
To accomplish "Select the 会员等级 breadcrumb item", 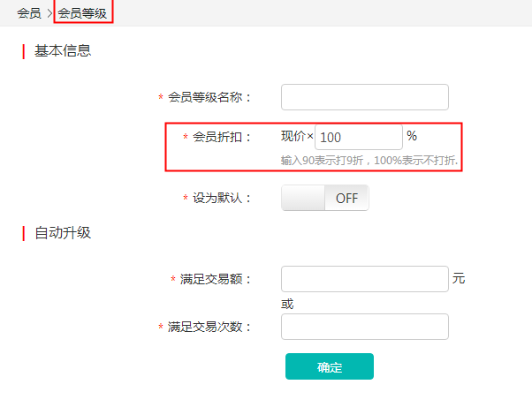I will pyautogui.click(x=82, y=13).
